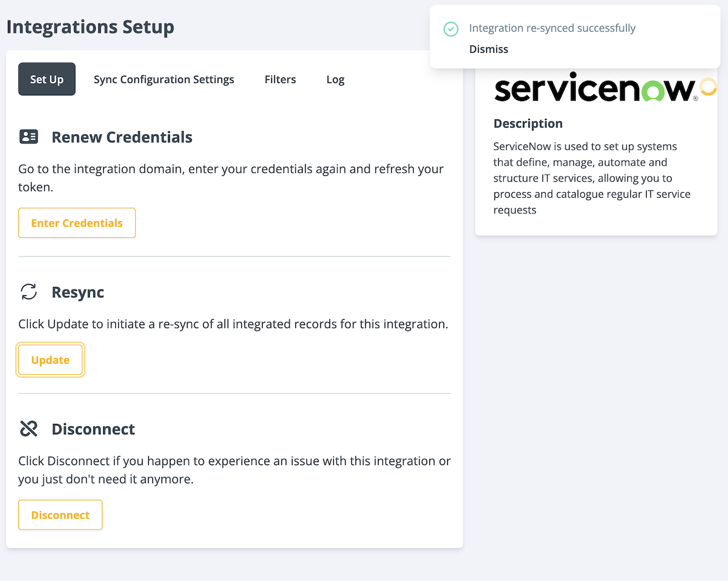The height and width of the screenshot is (581, 728).
Task: Dismiss the re-sync success notification
Action: click(x=488, y=49)
